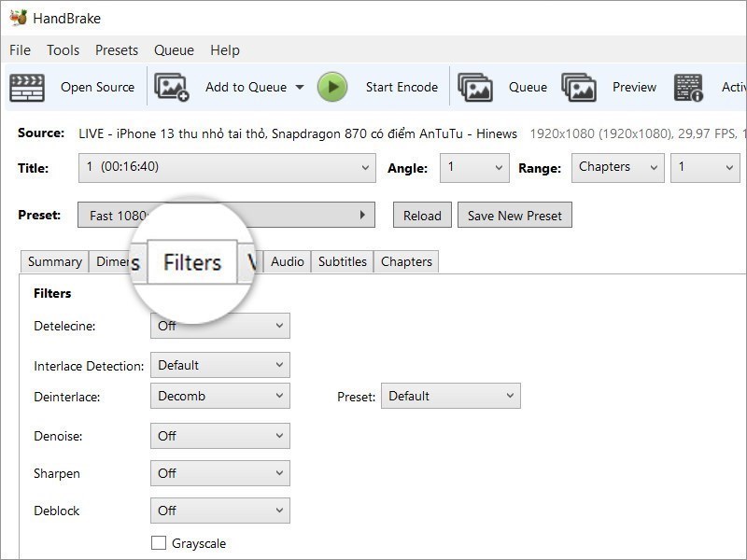Viewport: 747px width, 560px height.
Task: Open the Queue menu
Action: click(x=174, y=50)
